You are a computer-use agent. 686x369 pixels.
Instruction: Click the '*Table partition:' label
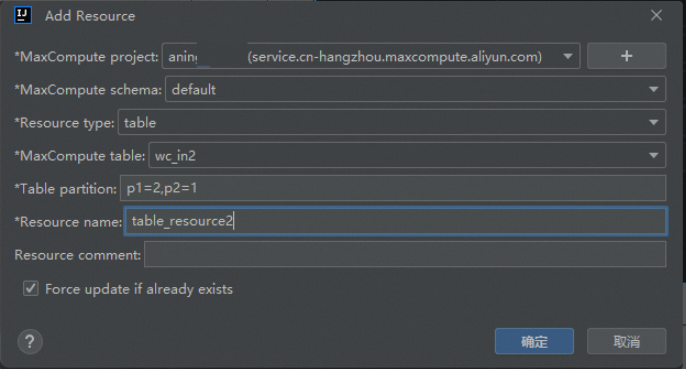tap(66, 189)
